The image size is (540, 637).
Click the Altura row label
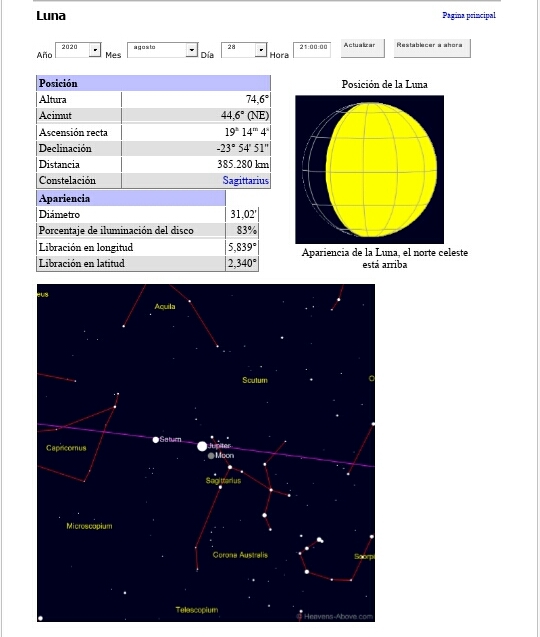(x=53, y=100)
